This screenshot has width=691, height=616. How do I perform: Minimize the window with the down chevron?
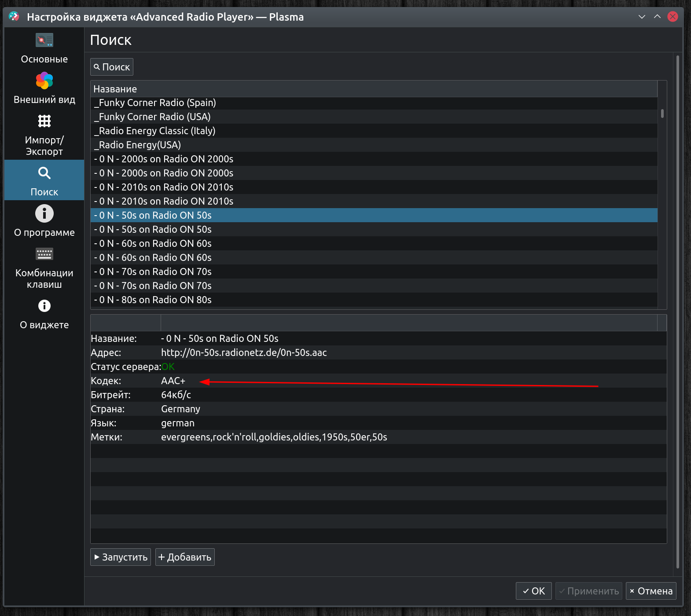click(642, 17)
